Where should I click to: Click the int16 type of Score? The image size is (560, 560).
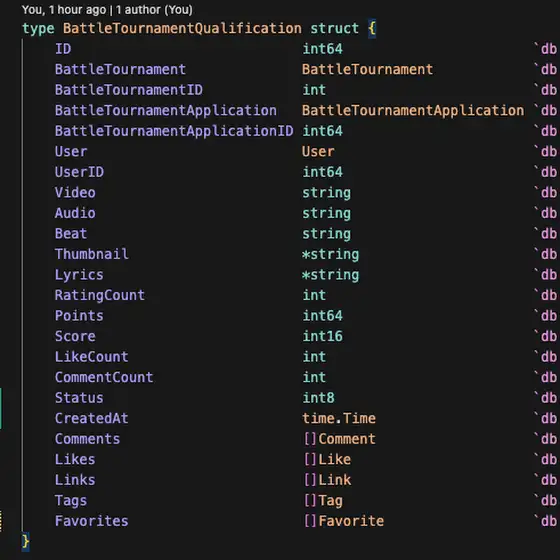coord(322,336)
